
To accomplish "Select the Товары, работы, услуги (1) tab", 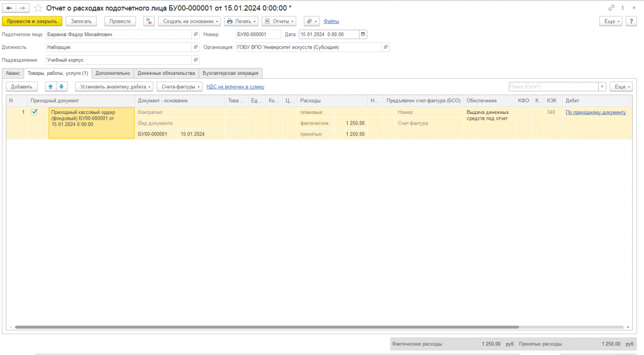I will (57, 73).
